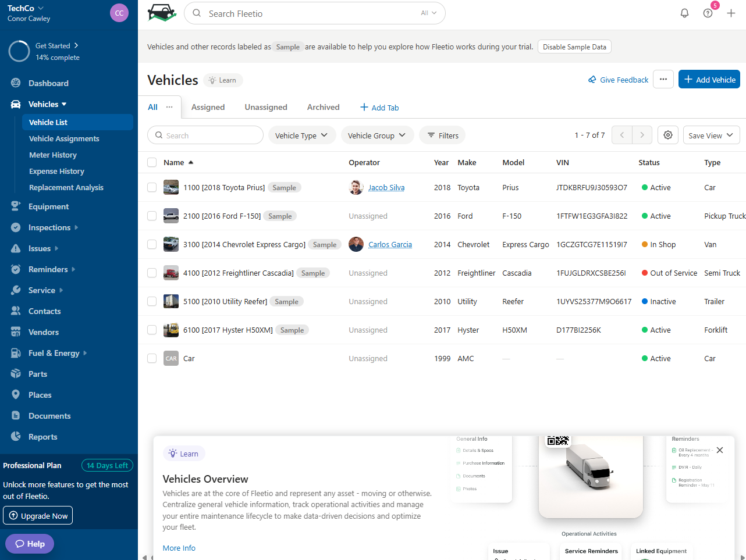This screenshot has height=560, width=746.
Task: Click the vehicle Search input field
Action: click(205, 135)
